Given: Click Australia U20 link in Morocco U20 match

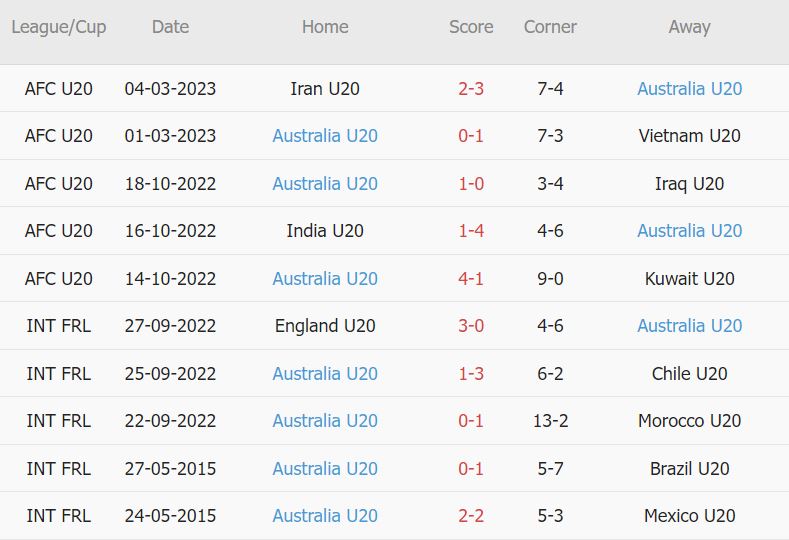Looking at the screenshot, I should pos(325,421).
